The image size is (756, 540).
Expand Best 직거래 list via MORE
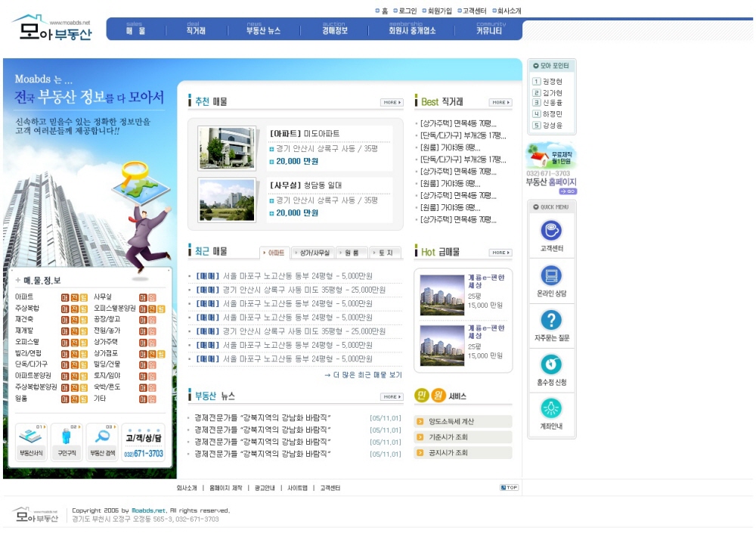500,102
